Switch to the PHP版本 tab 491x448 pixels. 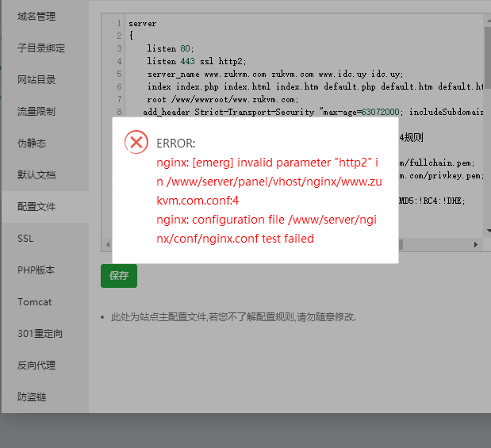pyautogui.click(x=36, y=270)
